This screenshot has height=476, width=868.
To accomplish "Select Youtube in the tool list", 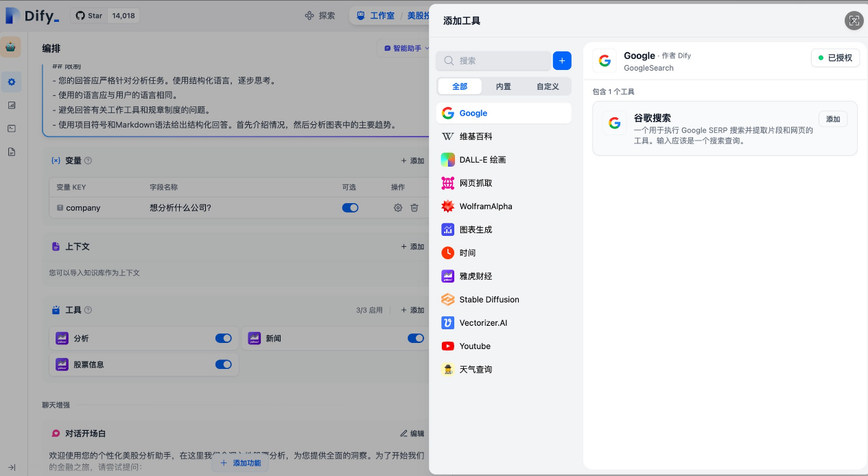I will click(504, 346).
